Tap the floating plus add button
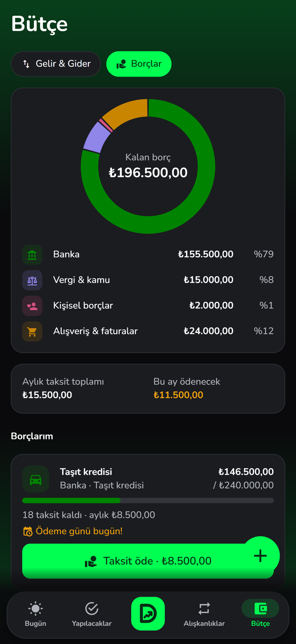Screen dimensions: 296x644 tap(260, 556)
